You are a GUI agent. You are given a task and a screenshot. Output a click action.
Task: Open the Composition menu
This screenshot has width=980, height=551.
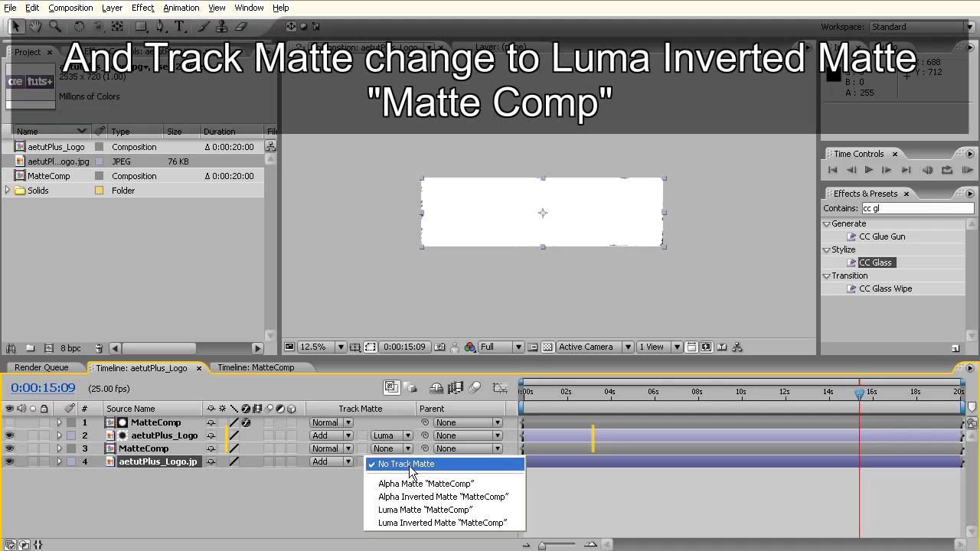pos(70,8)
